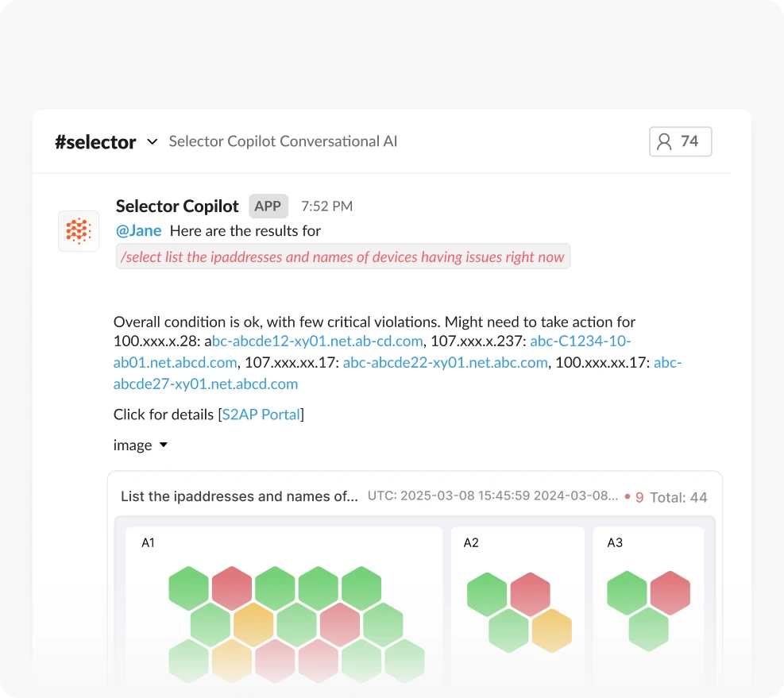Expand the chevron next to #selector
Image resolution: width=784 pixels, height=698 pixels.
(151, 143)
